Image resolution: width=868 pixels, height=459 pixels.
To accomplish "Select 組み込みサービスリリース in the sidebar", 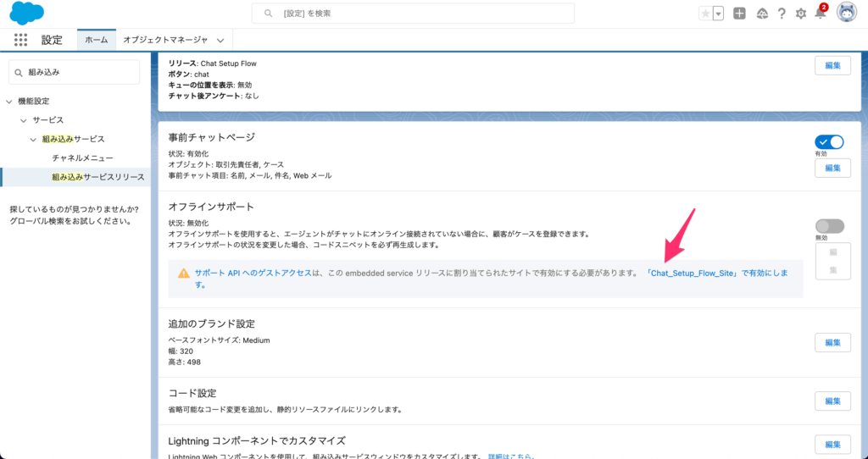I will 98,177.
